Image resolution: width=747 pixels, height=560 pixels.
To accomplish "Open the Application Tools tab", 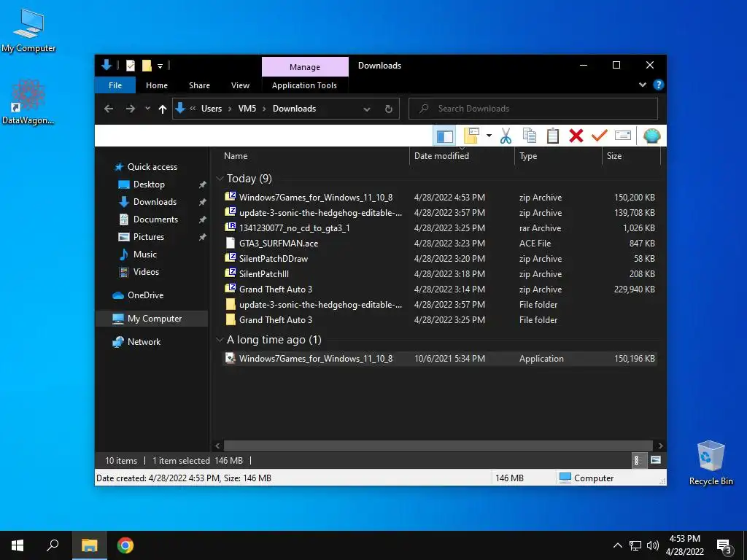I will pos(304,85).
